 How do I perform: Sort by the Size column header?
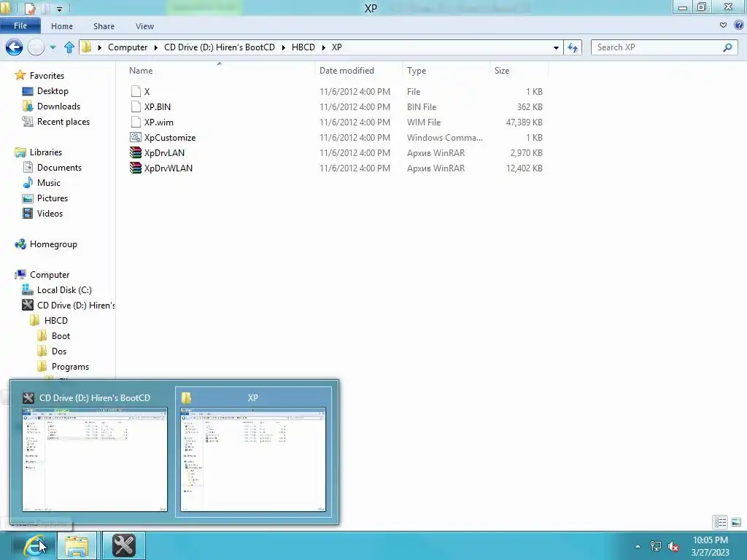502,71
